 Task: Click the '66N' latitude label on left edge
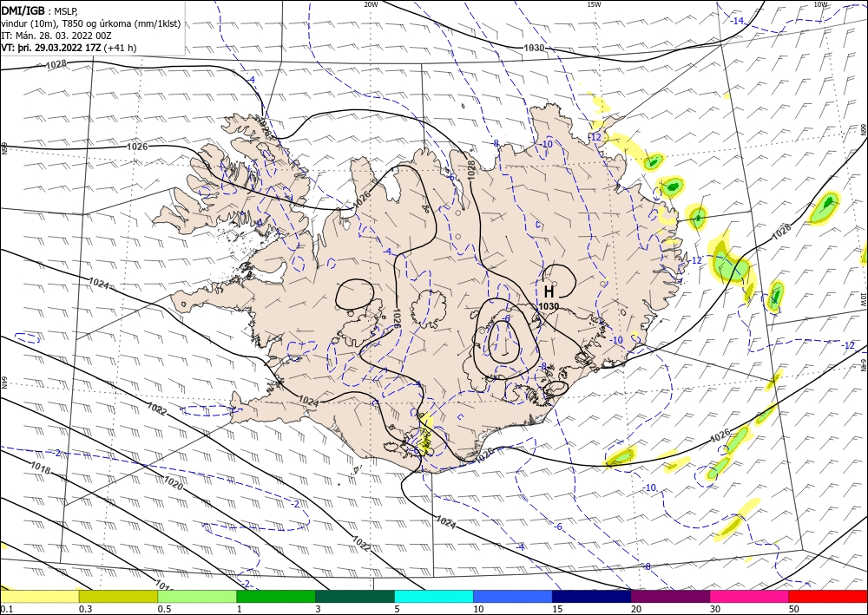3,147
